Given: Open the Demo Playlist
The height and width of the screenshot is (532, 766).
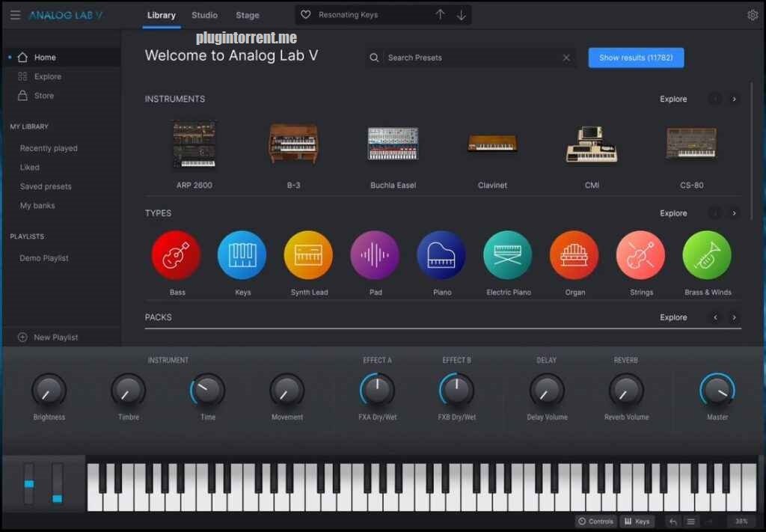Looking at the screenshot, I should pyautogui.click(x=44, y=258).
